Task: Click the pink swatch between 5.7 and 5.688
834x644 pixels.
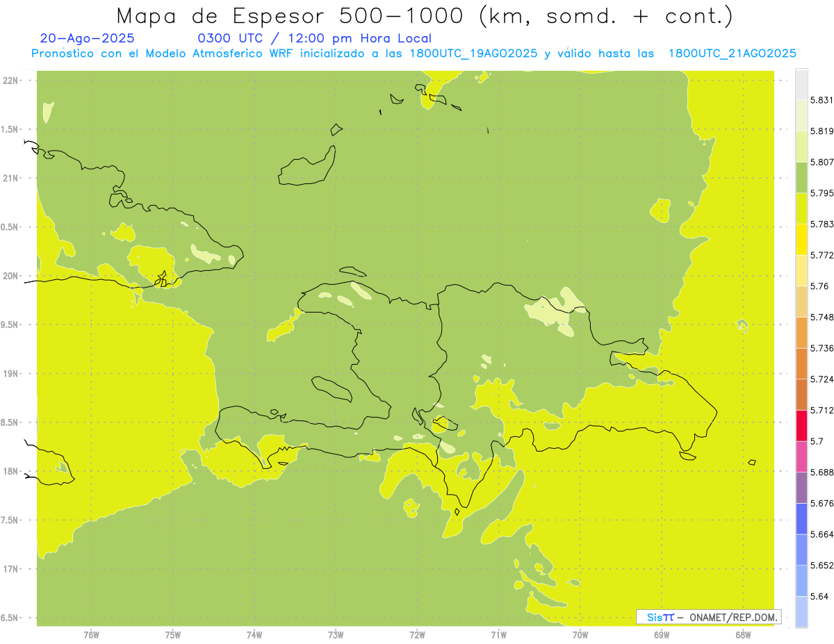Action: pos(801,456)
